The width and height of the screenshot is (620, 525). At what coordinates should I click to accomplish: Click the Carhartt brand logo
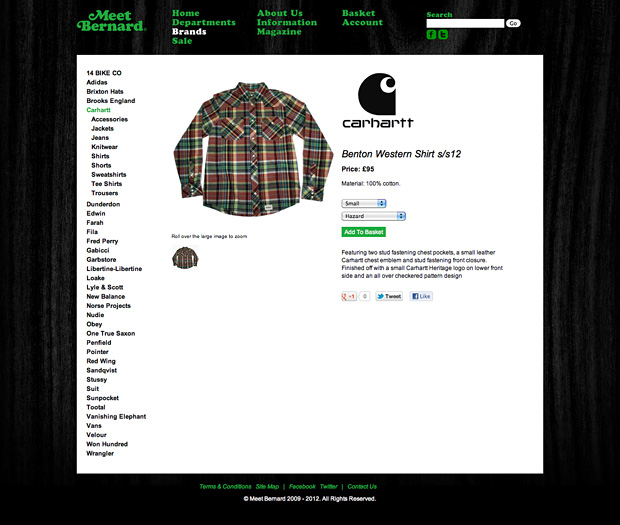click(x=378, y=100)
